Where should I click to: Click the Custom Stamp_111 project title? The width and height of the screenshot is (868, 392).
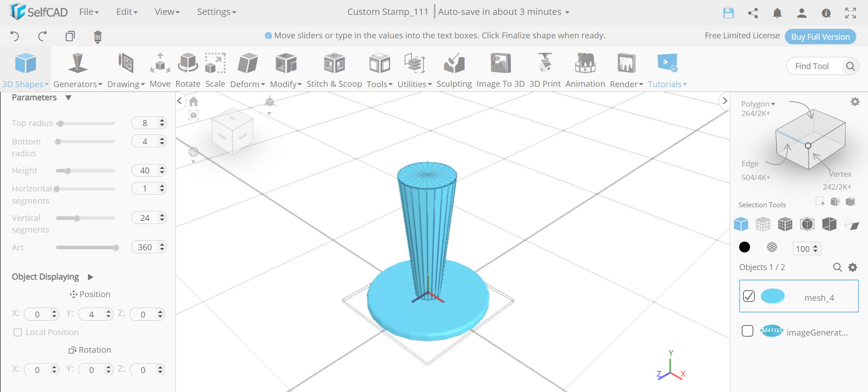click(x=387, y=12)
